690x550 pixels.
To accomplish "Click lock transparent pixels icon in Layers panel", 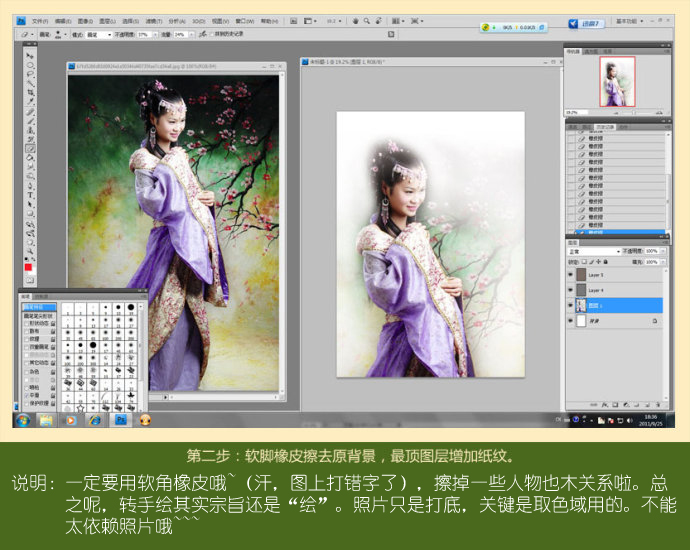I will point(584,262).
